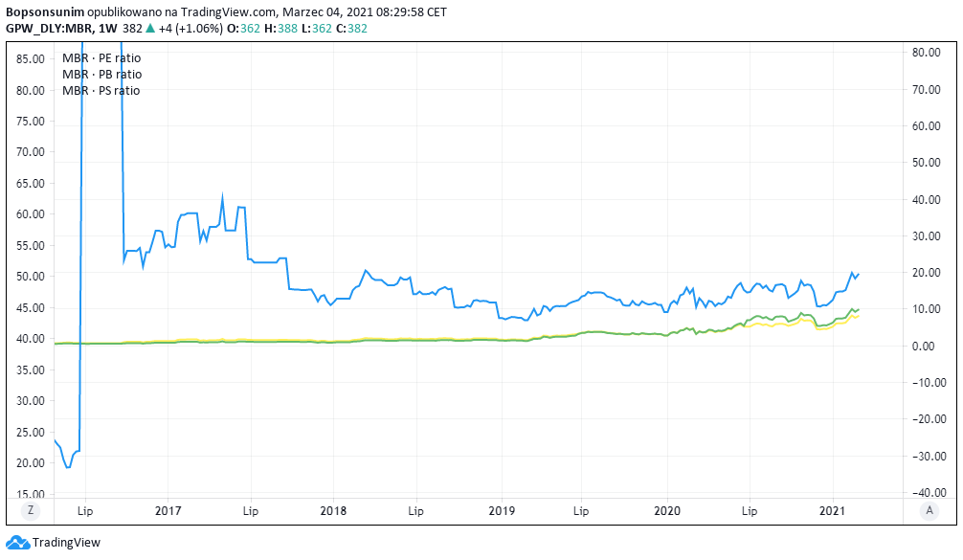Select the MBR · PS ratio legend entry
The height and width of the screenshot is (560, 963).
point(101,91)
